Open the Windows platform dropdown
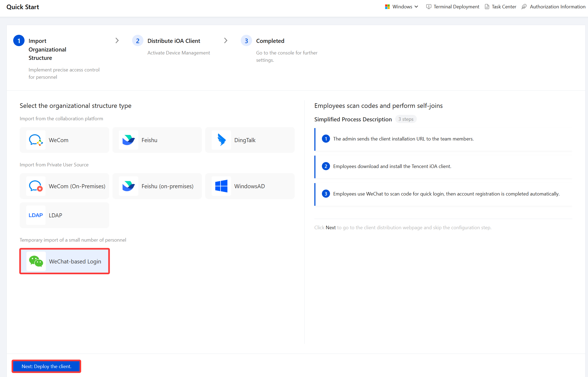The width and height of the screenshot is (588, 377). (401, 7)
